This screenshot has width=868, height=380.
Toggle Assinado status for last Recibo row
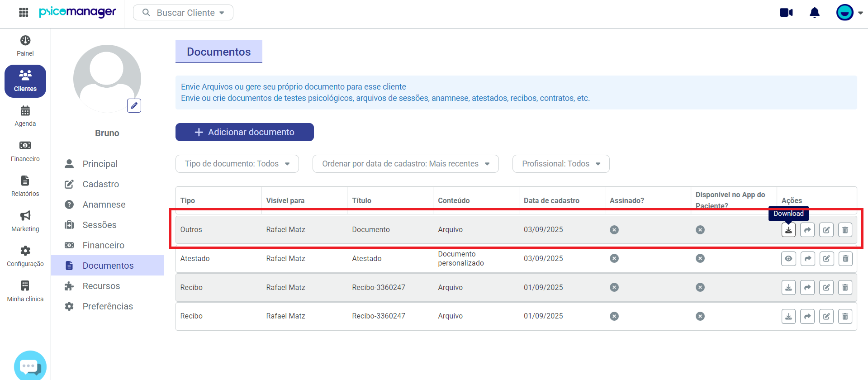coord(614,316)
